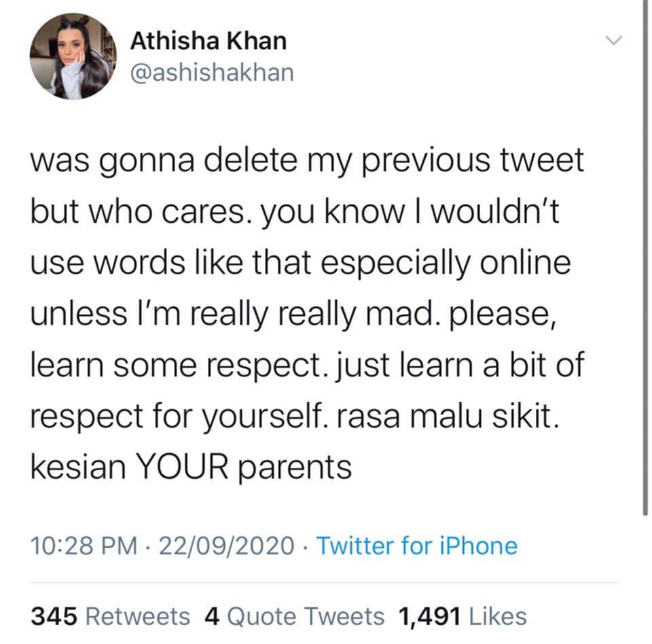The height and width of the screenshot is (644, 652).
Task: Click the 1,491 likes count number
Action: pos(429,616)
